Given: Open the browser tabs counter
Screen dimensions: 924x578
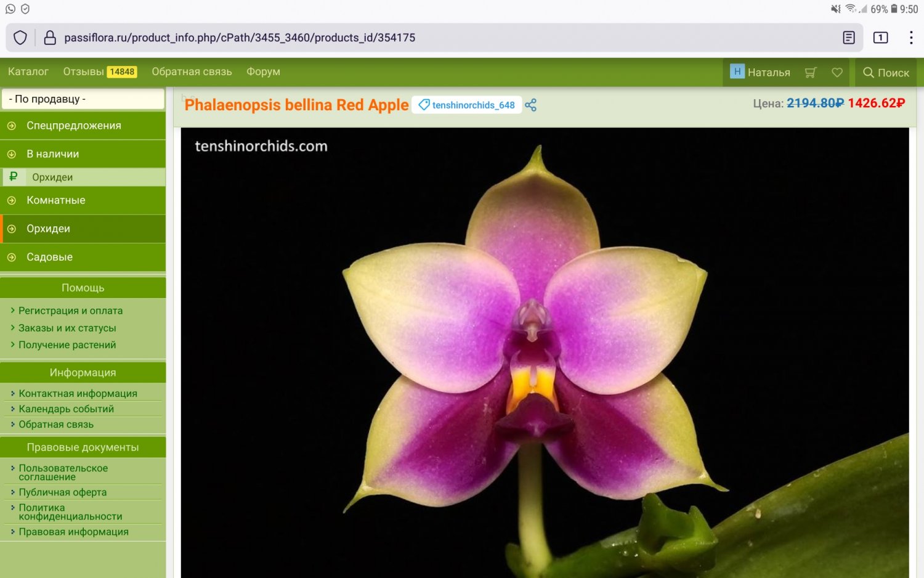Looking at the screenshot, I should 880,38.
